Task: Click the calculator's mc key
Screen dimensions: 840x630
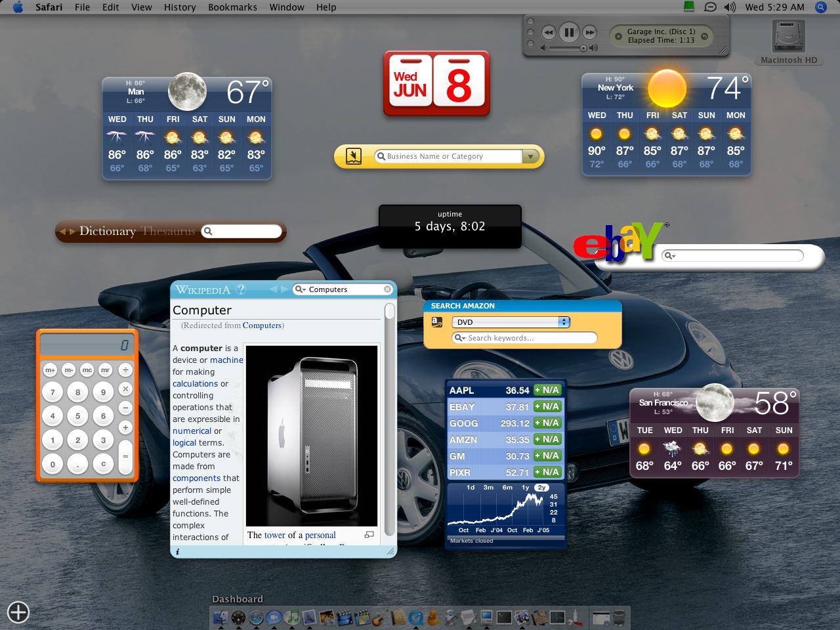Action: pyautogui.click(x=87, y=370)
